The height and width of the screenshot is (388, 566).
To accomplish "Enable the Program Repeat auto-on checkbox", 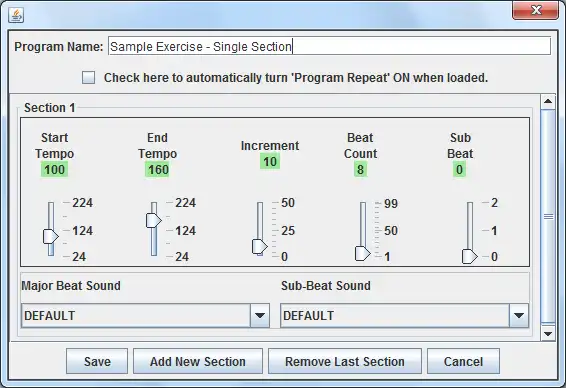I will 88,78.
